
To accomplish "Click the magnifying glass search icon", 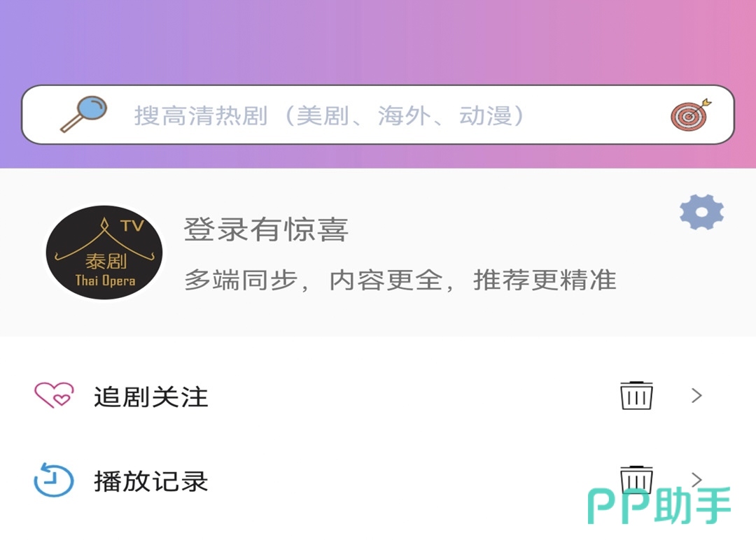I will click(83, 114).
